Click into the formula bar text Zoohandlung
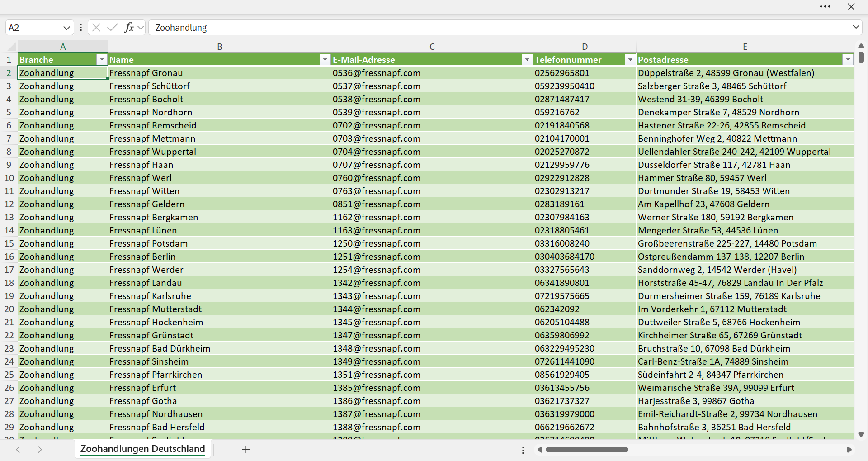 (181, 28)
